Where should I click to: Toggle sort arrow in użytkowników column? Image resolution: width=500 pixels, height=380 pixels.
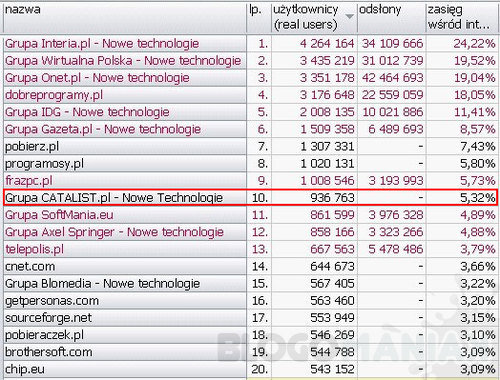349,16
